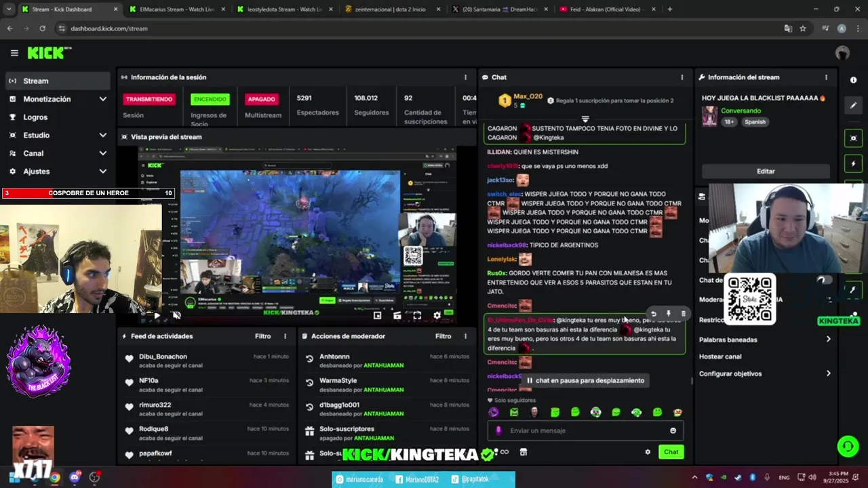Select Stream in the sidebar
The image size is (868, 488).
57,81
